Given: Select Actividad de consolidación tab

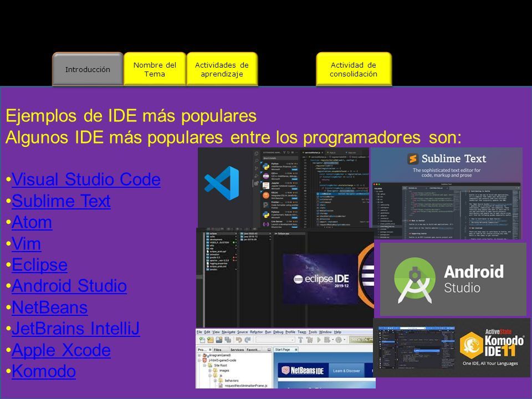Looking at the screenshot, I should 354,69.
